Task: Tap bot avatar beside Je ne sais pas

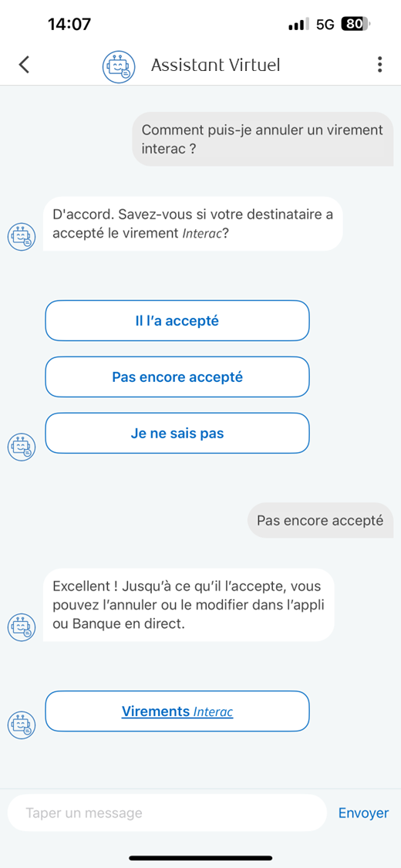Action: coord(22,447)
